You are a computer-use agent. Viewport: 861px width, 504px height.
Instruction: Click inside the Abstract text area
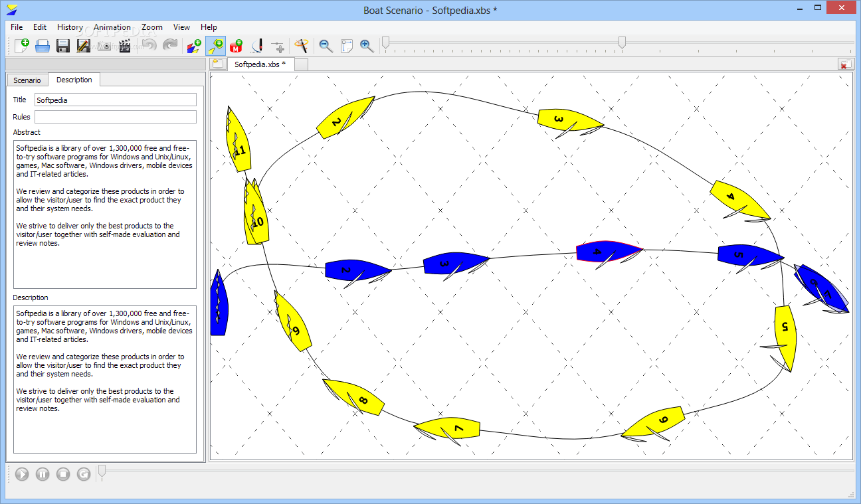105,214
